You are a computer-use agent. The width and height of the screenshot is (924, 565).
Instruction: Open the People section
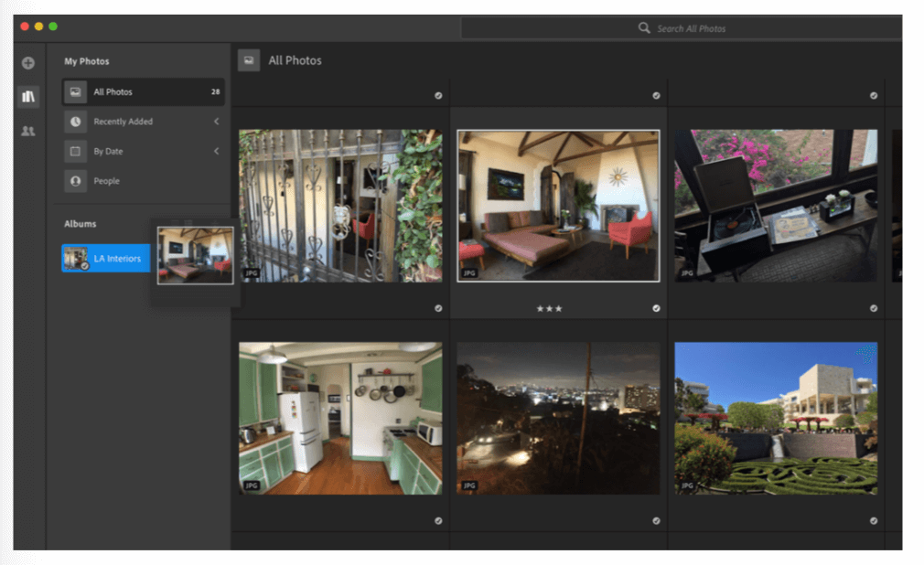click(144, 181)
